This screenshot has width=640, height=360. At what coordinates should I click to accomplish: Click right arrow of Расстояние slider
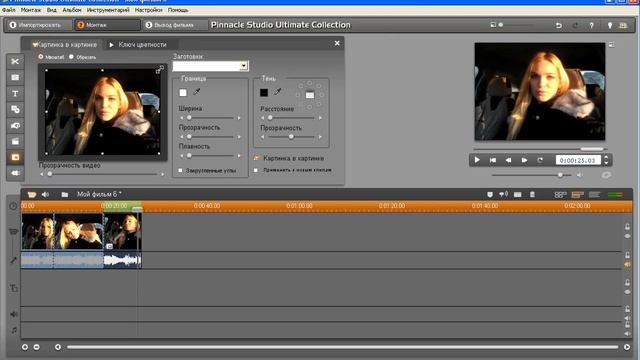click(320, 118)
